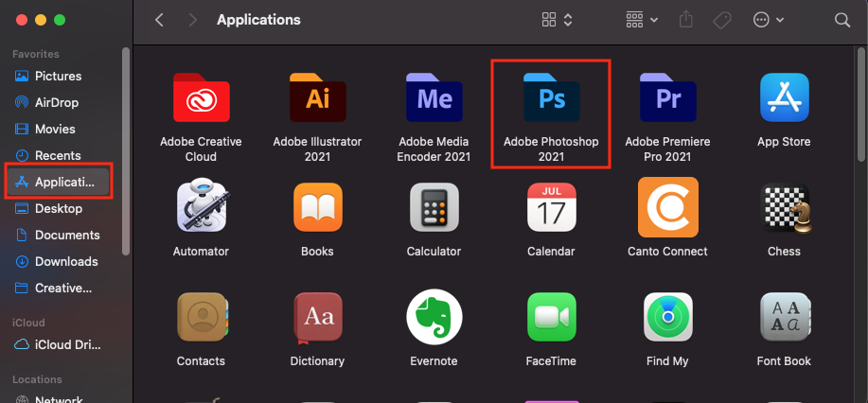Select the Automator app icon
Image resolution: width=868 pixels, height=403 pixels.
click(x=202, y=207)
